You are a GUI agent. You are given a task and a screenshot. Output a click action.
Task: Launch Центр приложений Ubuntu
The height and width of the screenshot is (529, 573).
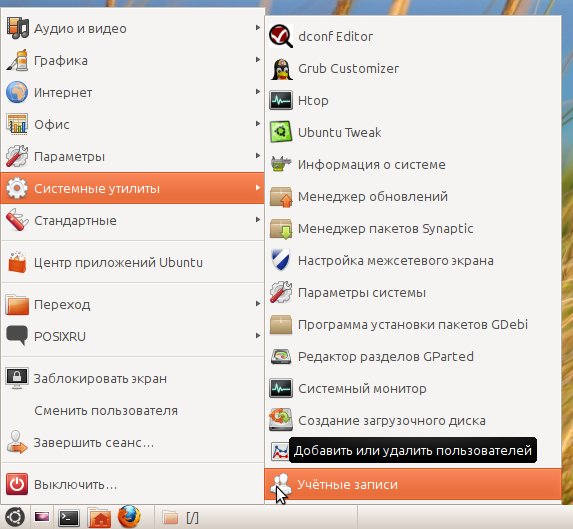pyautogui.click(x=132, y=262)
